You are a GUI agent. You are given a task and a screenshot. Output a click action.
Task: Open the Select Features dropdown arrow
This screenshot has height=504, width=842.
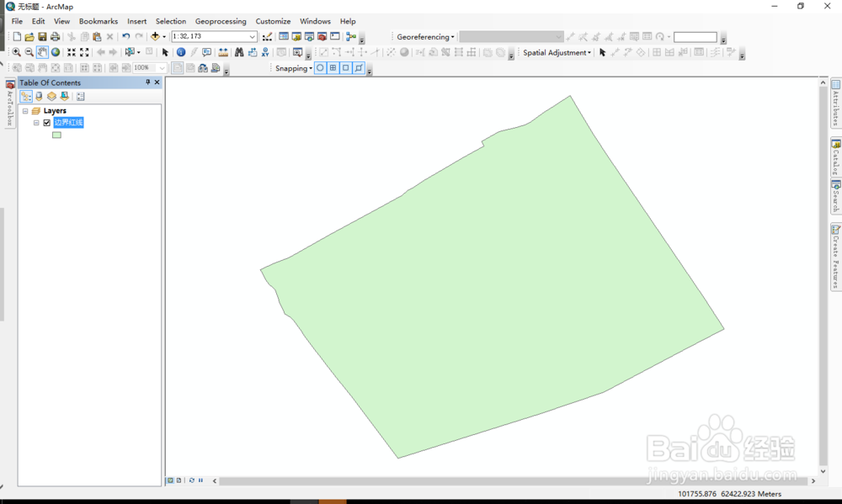(x=139, y=52)
